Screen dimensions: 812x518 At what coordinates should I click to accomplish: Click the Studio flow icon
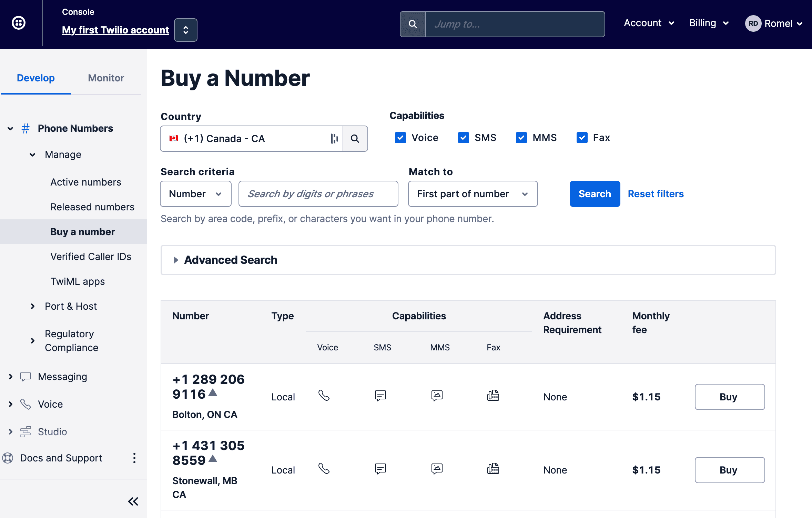pos(26,432)
